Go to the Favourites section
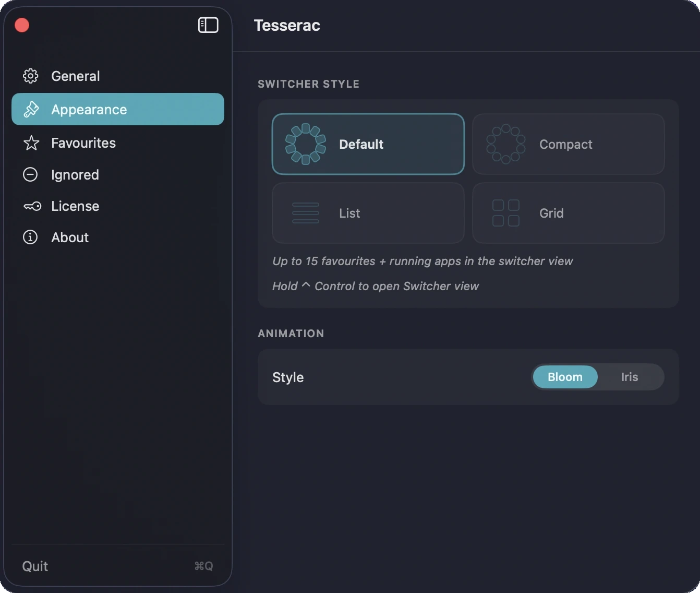The width and height of the screenshot is (700, 593). pos(118,143)
